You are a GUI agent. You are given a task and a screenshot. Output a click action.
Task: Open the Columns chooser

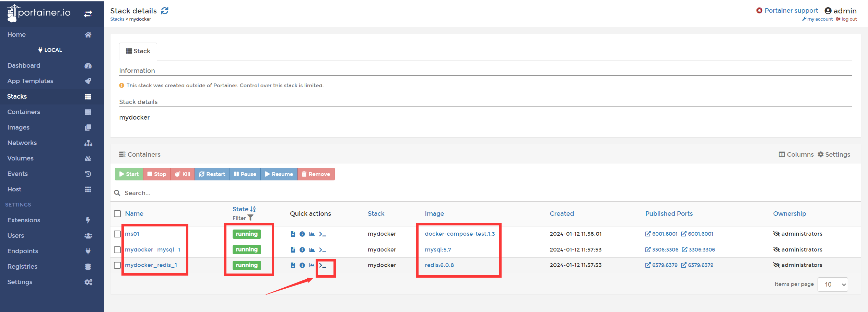[x=796, y=155]
